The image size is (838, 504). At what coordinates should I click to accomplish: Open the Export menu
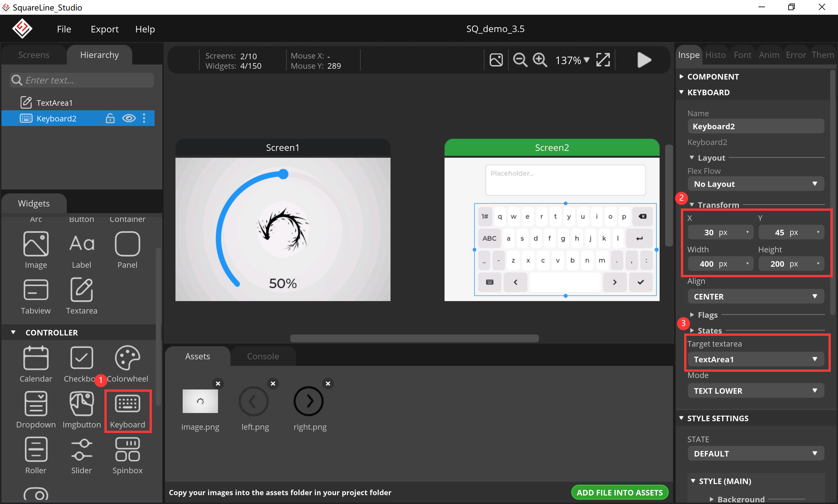pyautogui.click(x=105, y=29)
